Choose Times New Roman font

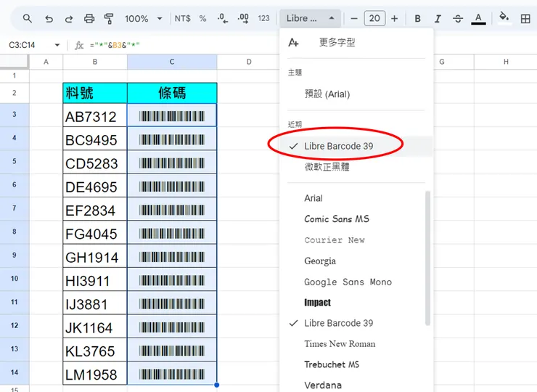pyautogui.click(x=353, y=343)
